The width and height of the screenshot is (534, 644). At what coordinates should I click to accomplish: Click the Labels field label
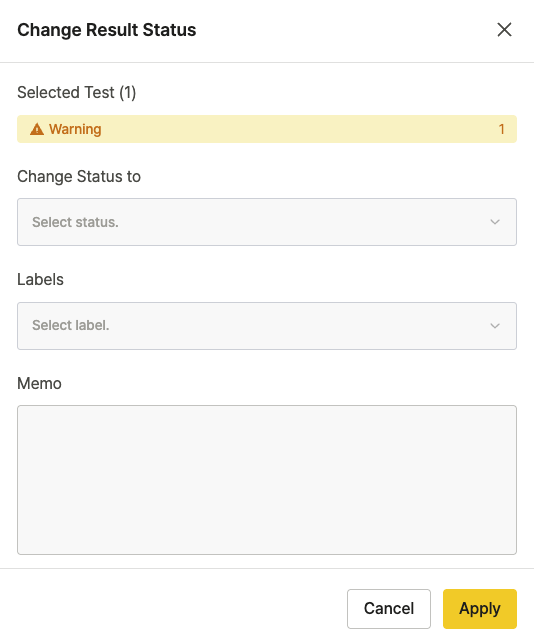click(40, 280)
